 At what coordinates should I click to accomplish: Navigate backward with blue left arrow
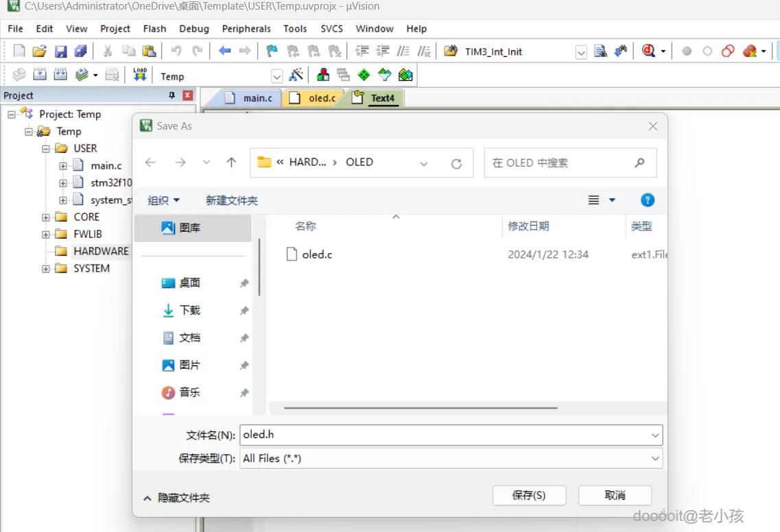pos(225,51)
